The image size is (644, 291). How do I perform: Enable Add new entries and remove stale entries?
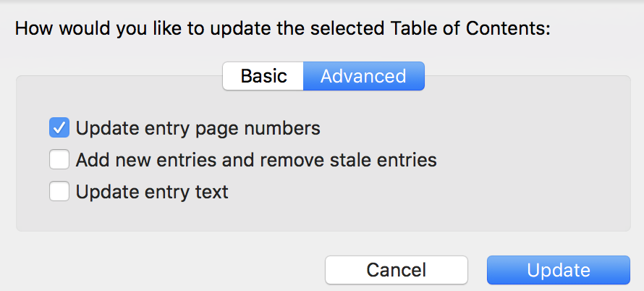59,159
